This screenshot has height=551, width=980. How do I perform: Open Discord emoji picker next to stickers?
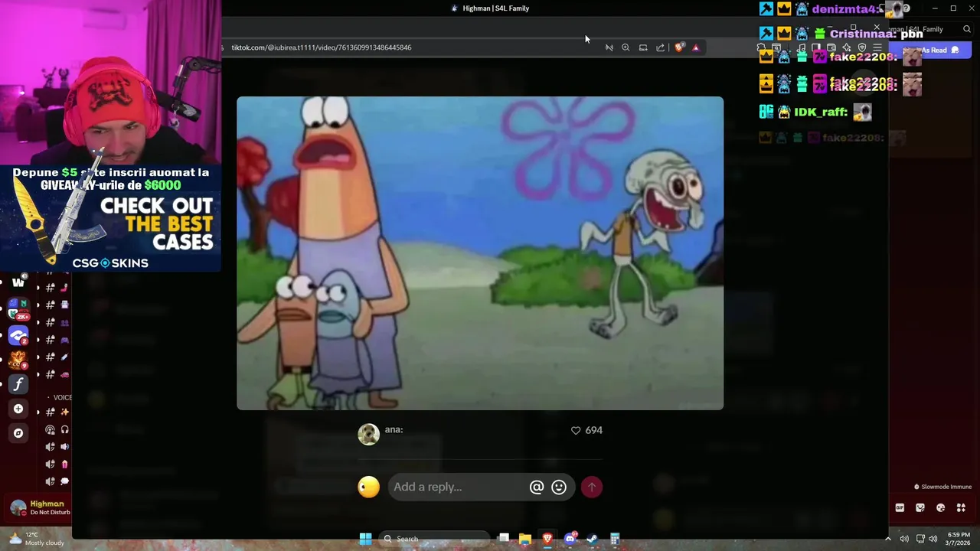coord(940,507)
